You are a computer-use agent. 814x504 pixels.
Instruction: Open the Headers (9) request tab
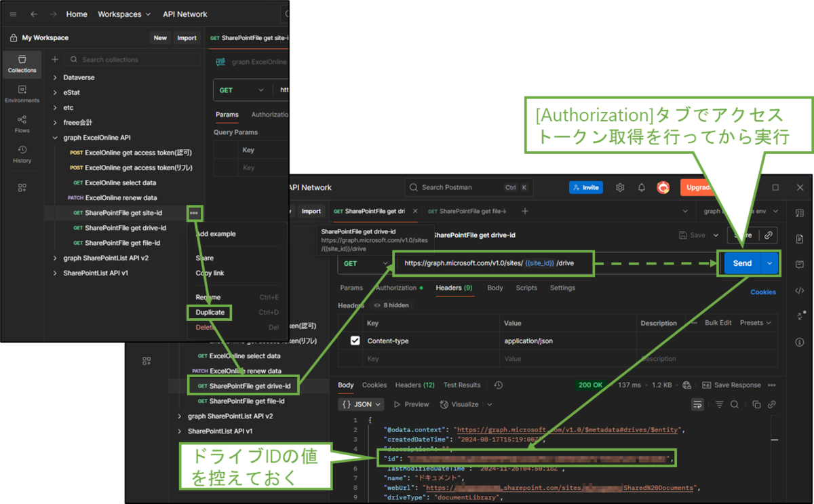pos(454,288)
